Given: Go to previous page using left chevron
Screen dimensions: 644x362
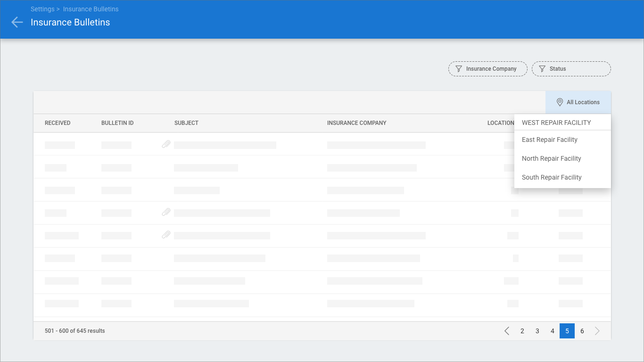Looking at the screenshot, I should [x=507, y=331].
